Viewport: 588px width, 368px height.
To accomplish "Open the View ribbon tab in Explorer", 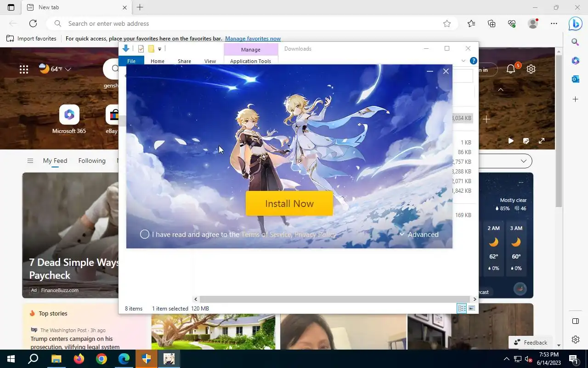I will [x=210, y=61].
